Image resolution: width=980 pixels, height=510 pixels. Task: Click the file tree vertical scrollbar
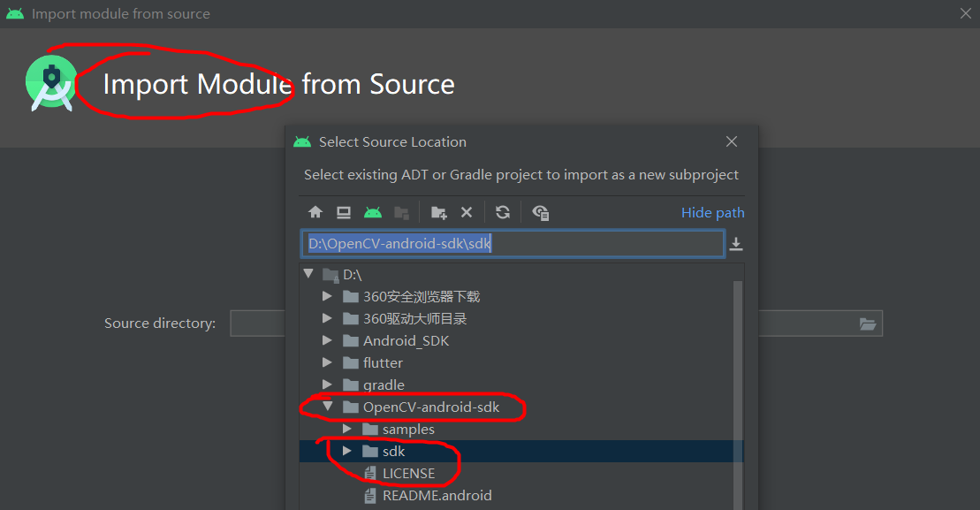pyautogui.click(x=738, y=393)
